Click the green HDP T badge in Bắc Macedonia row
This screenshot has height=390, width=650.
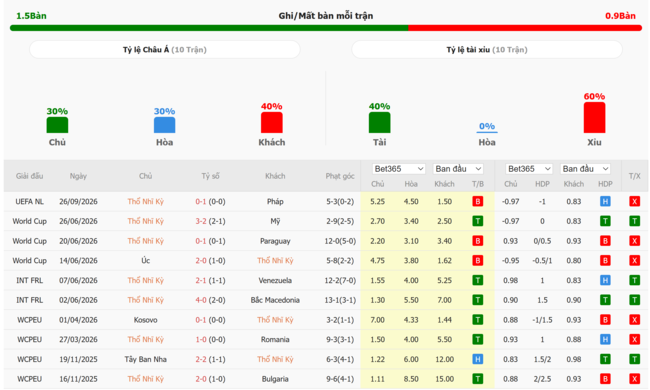(x=605, y=300)
